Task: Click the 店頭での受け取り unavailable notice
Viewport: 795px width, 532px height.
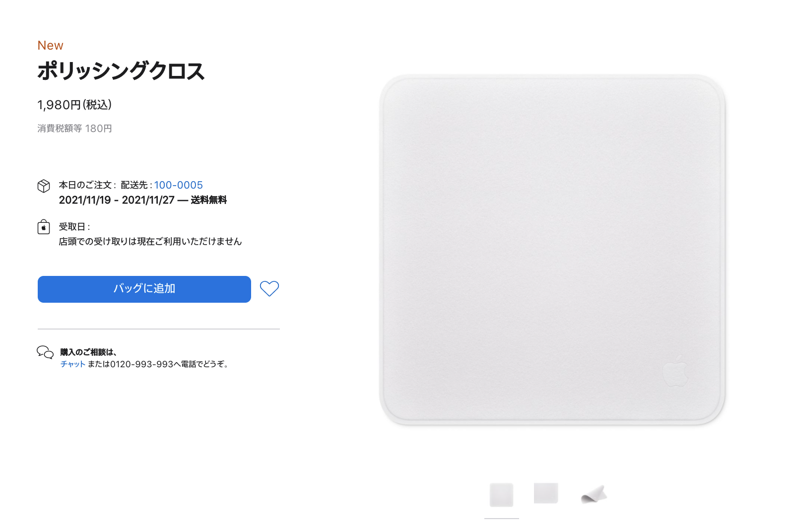Action: [150, 242]
